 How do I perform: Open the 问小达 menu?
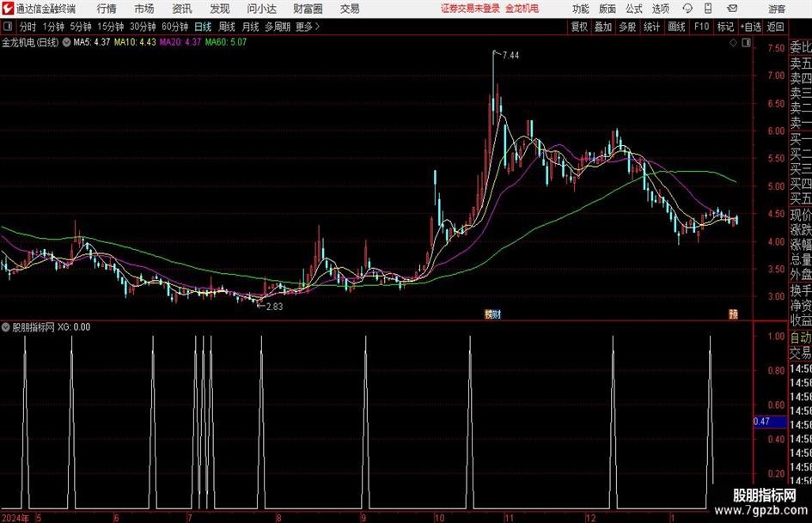point(261,9)
